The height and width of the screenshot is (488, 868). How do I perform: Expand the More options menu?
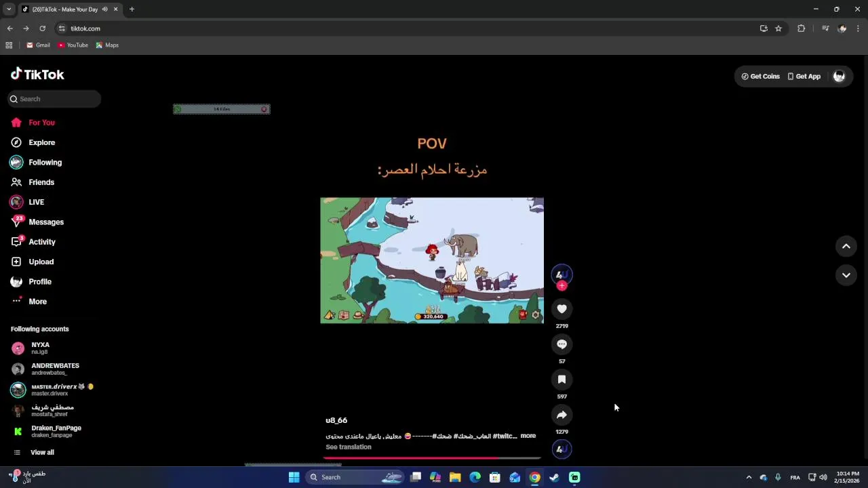(28, 302)
